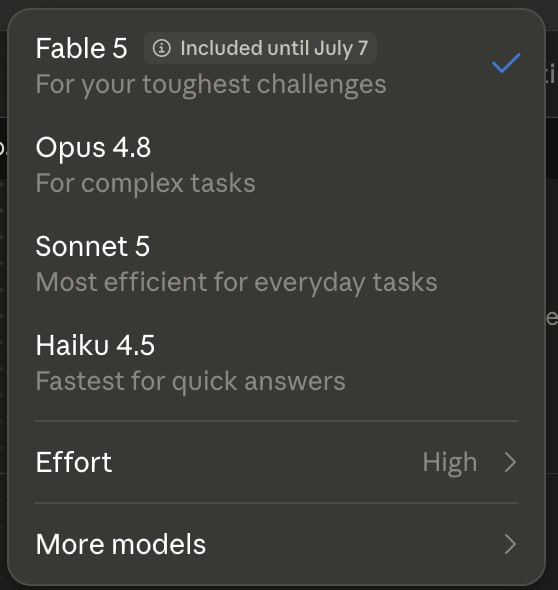Choose Sonnet 5 as the model
Viewport: 558px width, 590px height.
click(x=277, y=263)
